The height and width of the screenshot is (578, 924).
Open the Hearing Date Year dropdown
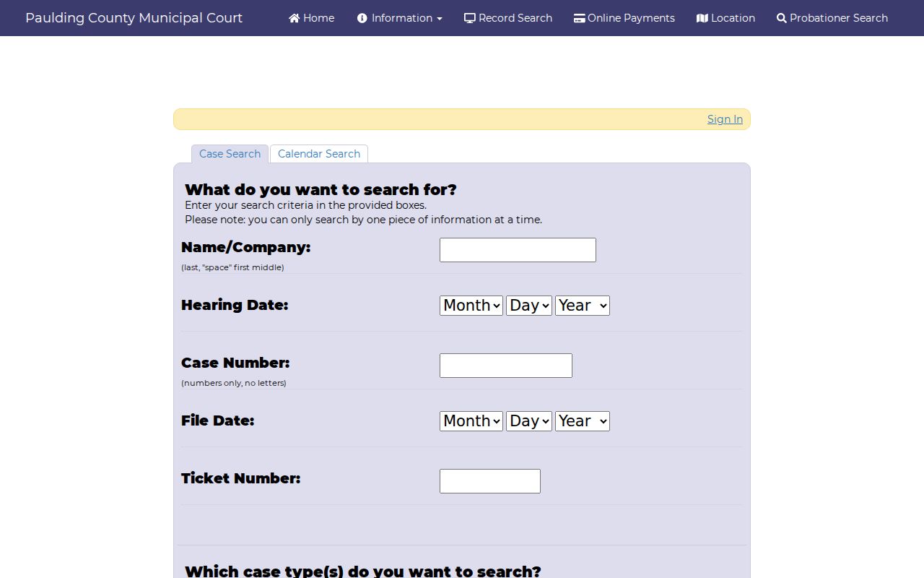click(583, 306)
